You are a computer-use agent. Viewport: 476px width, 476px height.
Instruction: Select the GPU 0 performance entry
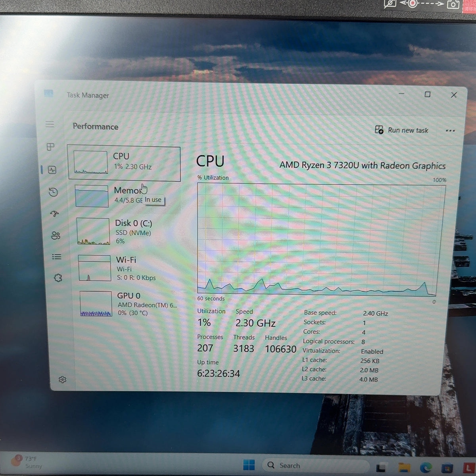tap(129, 304)
